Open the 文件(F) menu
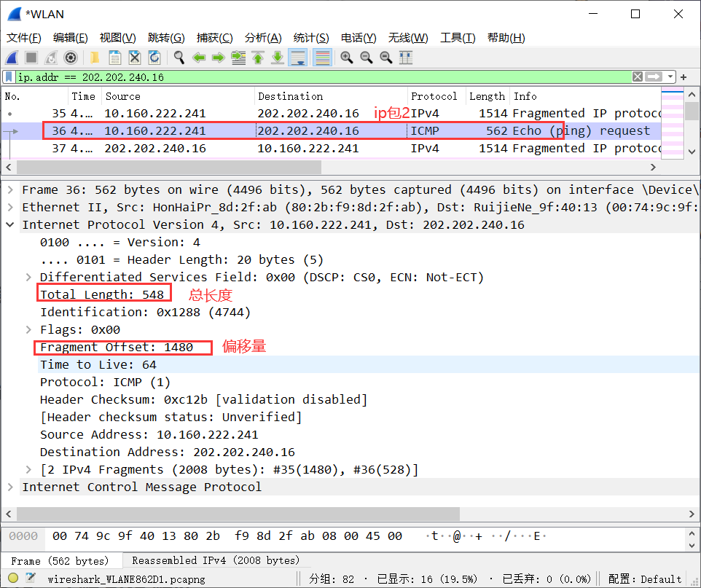Viewport: 701px width, 588px height. 24,38
